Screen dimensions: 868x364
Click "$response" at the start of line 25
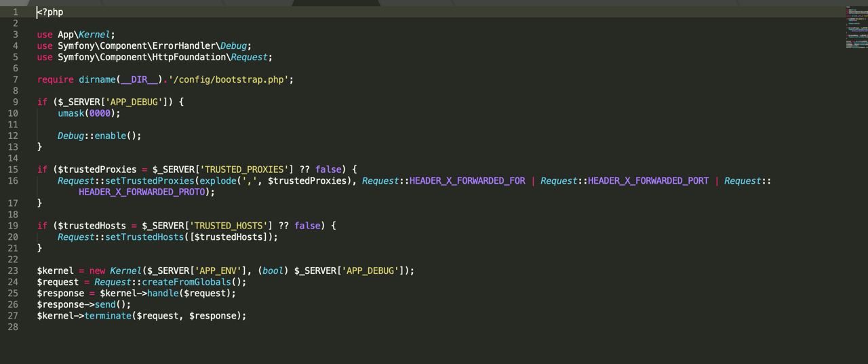pyautogui.click(x=60, y=293)
